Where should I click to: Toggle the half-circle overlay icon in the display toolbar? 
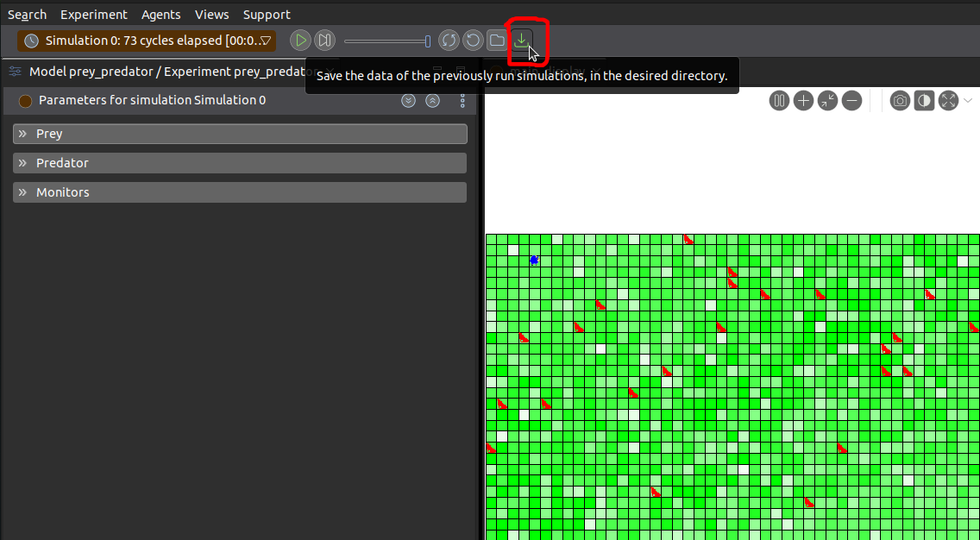[x=925, y=101]
